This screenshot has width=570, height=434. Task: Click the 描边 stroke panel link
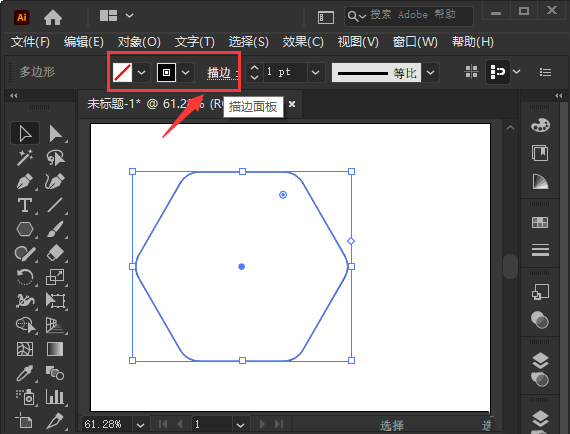pyautogui.click(x=219, y=73)
